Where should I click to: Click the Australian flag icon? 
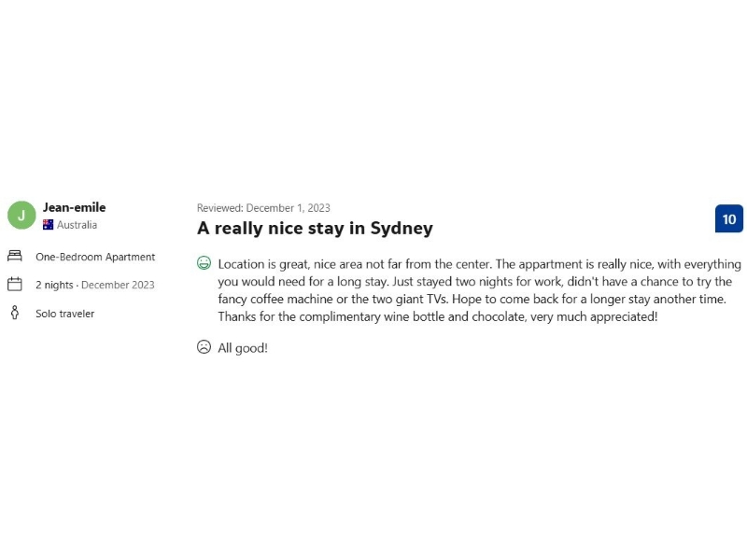(x=48, y=225)
